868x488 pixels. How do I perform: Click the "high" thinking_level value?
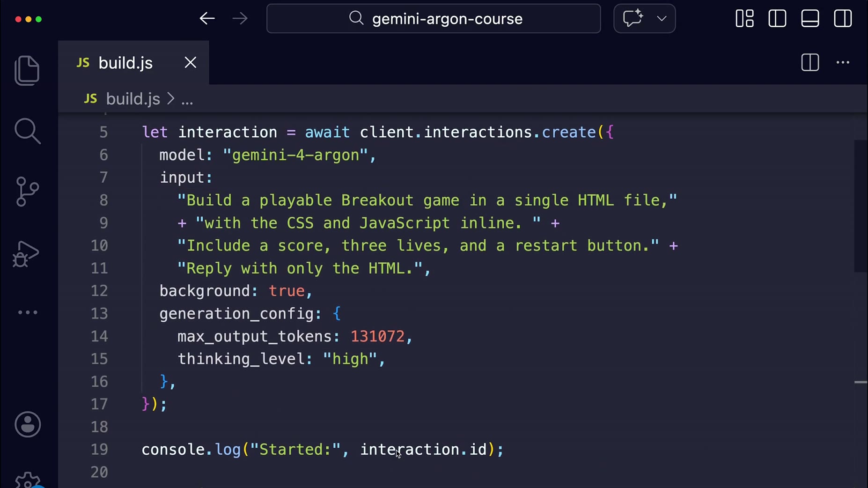click(350, 359)
